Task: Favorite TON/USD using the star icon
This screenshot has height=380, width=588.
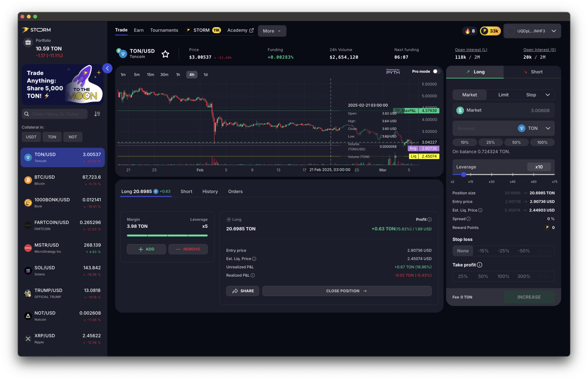Action: (165, 54)
